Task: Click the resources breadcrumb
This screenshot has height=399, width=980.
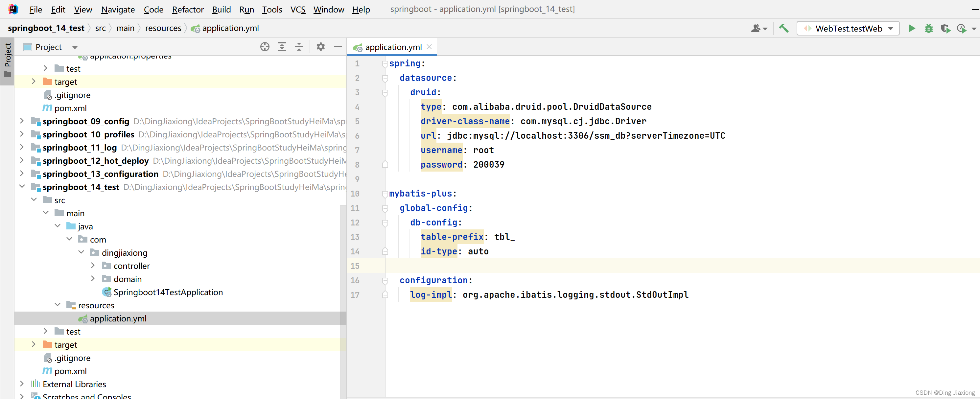Action: click(x=163, y=28)
